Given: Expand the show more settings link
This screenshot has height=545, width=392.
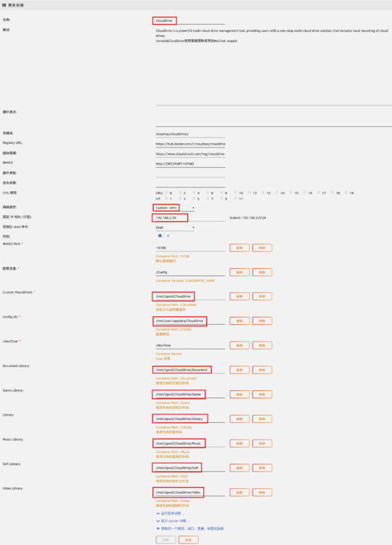Looking at the screenshot, I should point(170,513).
